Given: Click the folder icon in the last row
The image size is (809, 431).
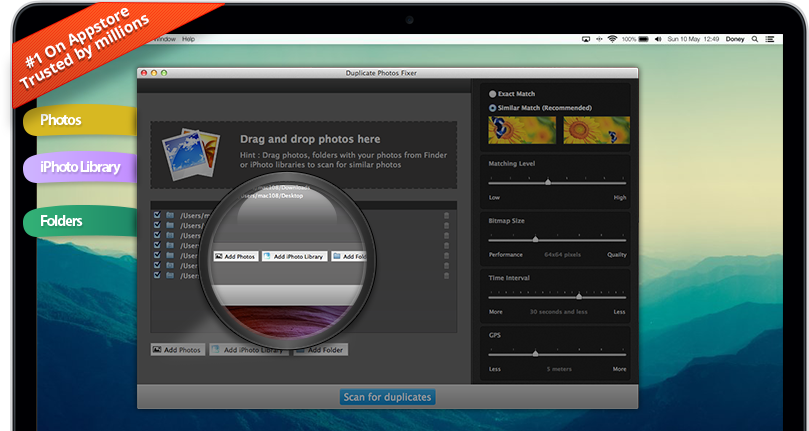Looking at the screenshot, I should pyautogui.click(x=170, y=276).
